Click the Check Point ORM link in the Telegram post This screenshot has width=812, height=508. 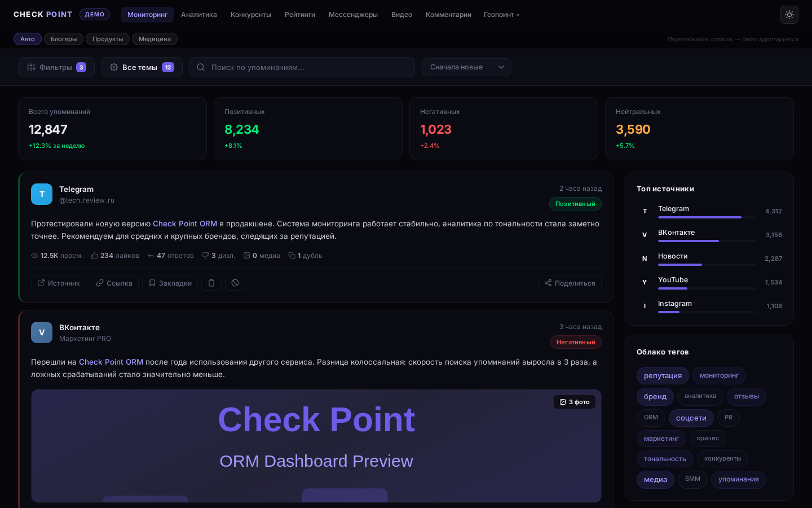click(185, 224)
